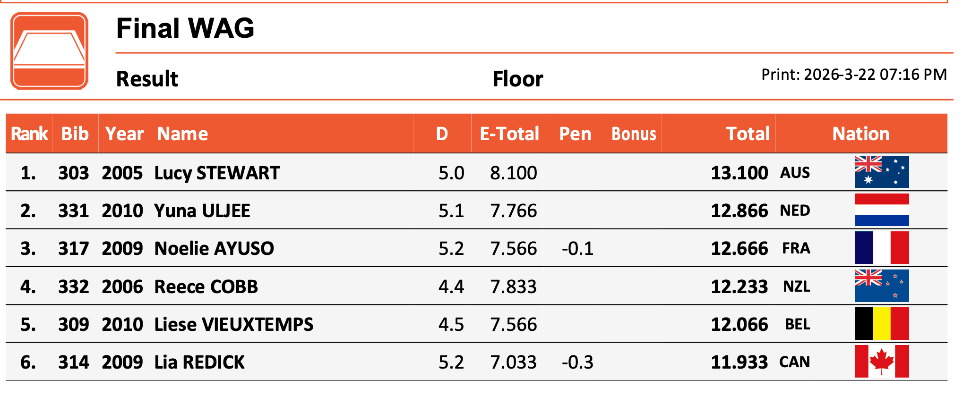Click the Final WAG title
The image size is (980, 404).
185,28
